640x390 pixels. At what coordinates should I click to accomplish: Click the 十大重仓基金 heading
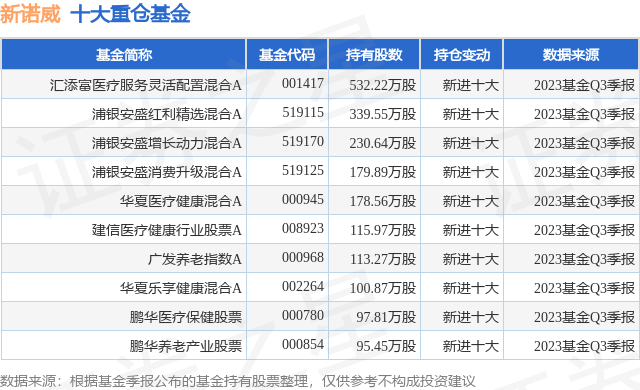pyautogui.click(x=130, y=14)
